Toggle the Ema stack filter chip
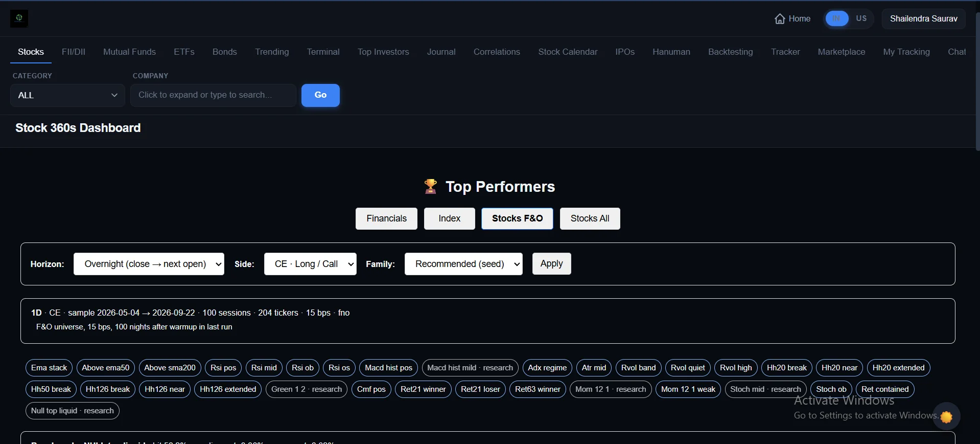Screen dimensions: 980x444 49,368
